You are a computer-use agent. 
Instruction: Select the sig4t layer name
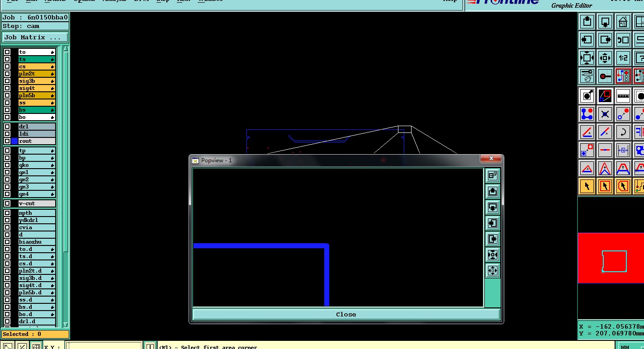click(37, 88)
